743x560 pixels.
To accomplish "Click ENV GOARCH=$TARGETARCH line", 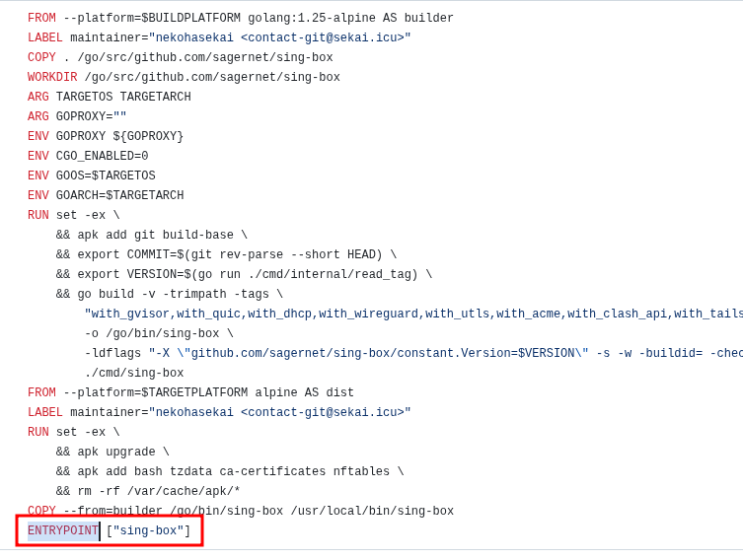I will click(106, 196).
